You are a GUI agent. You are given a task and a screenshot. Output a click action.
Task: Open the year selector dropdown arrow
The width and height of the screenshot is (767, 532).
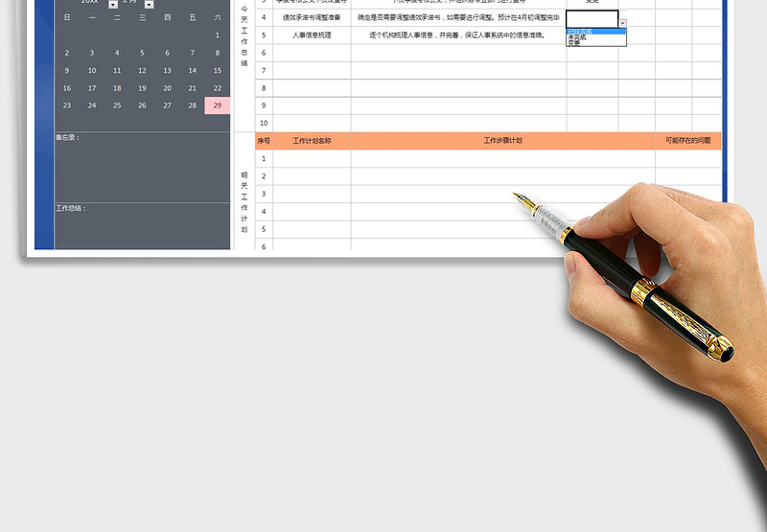point(113,4)
